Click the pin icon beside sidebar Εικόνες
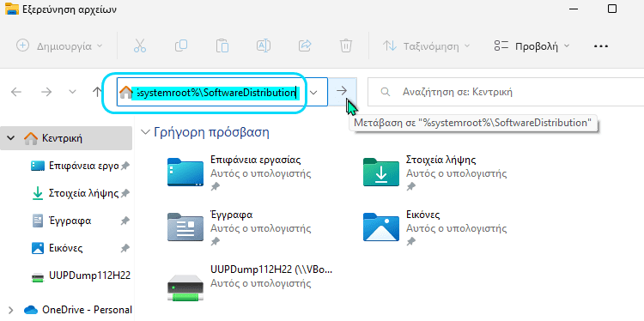 pos(125,248)
